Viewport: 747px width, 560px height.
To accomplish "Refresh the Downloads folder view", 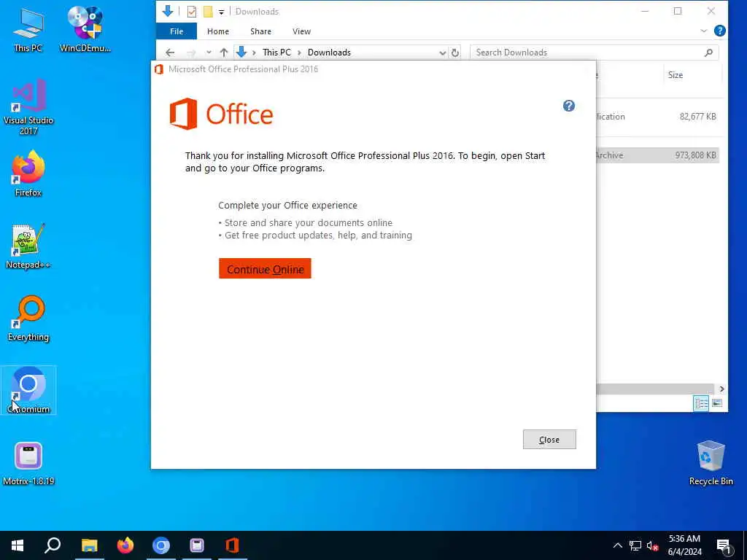I will [455, 52].
